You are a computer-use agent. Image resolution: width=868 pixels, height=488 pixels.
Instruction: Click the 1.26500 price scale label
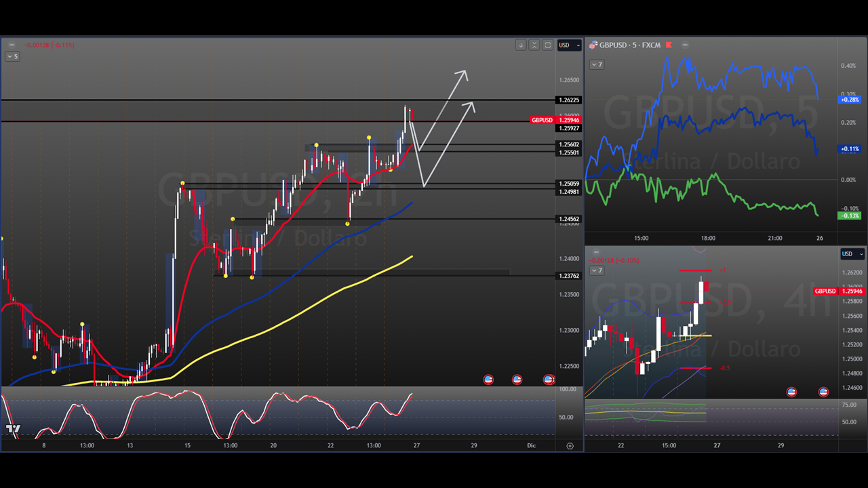tap(569, 80)
